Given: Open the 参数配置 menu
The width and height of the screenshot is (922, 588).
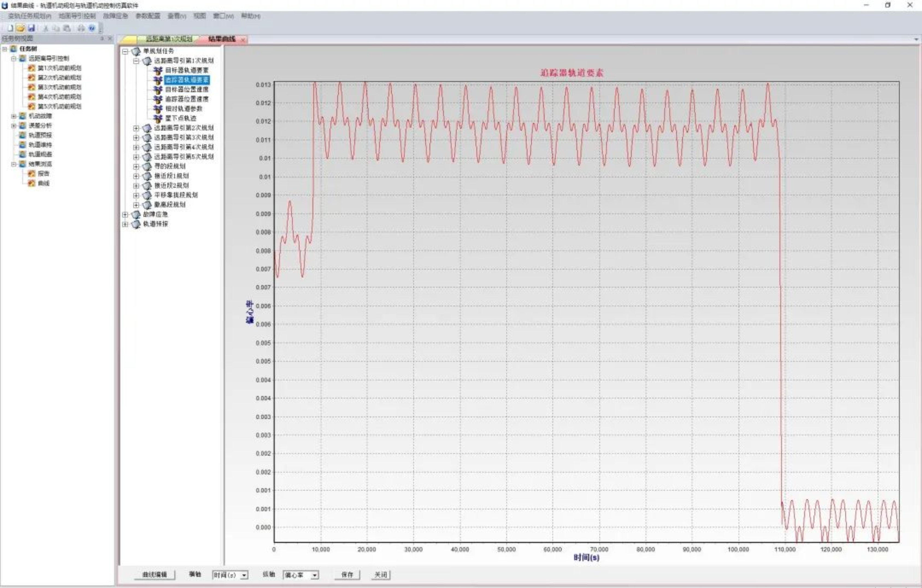Looking at the screenshot, I should (x=148, y=16).
